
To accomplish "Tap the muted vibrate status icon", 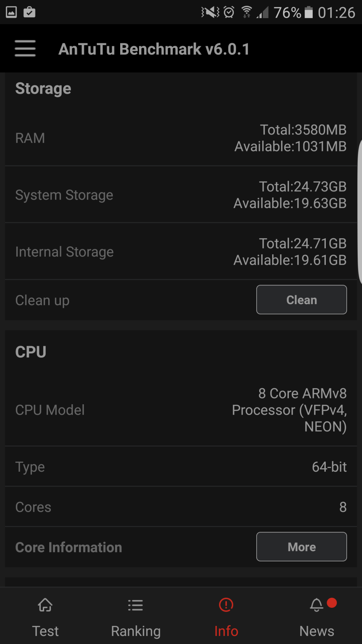I will click(x=210, y=12).
